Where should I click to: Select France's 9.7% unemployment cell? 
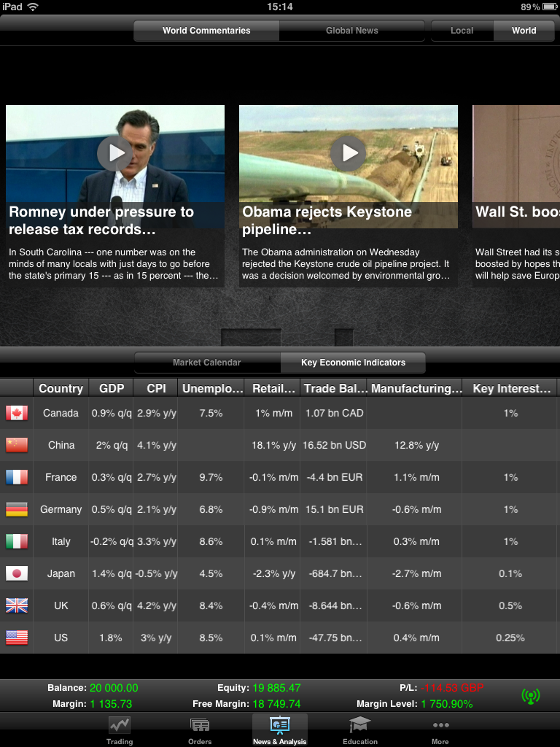pos(211,477)
